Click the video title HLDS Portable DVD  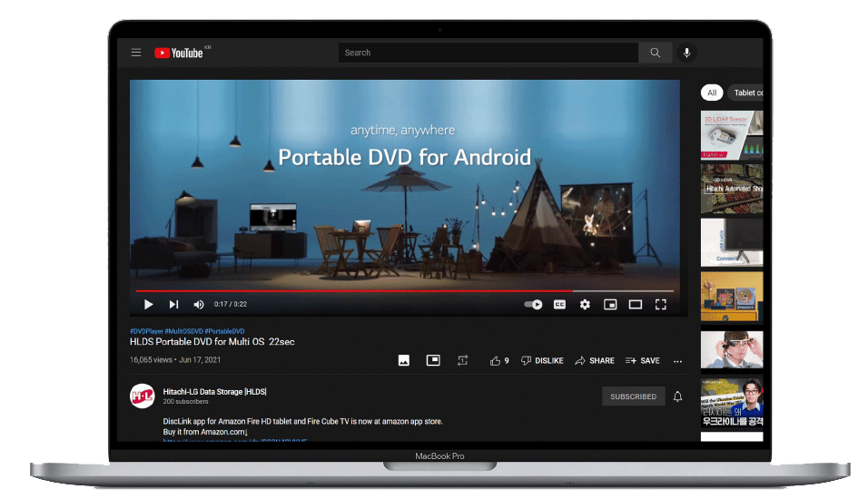pyautogui.click(x=212, y=342)
